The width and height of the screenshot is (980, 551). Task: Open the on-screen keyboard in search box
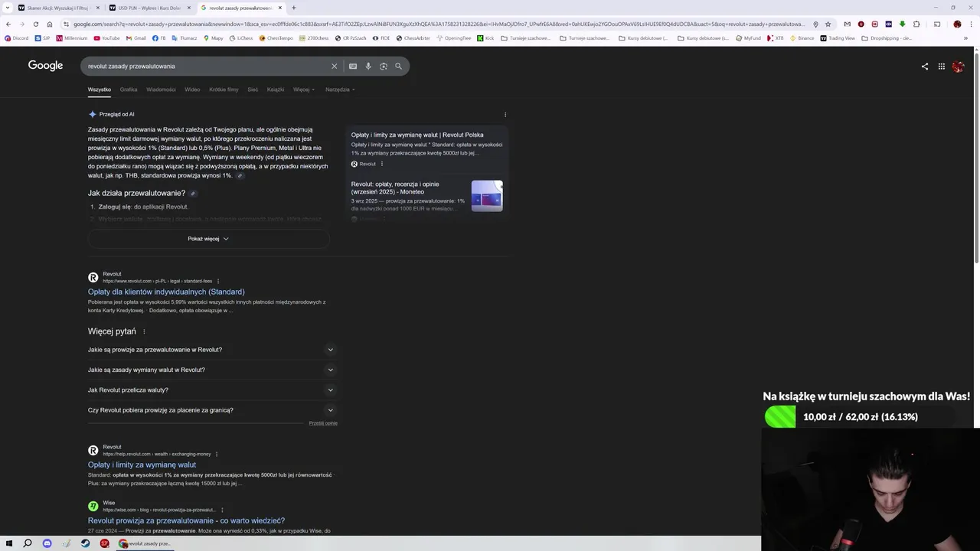(353, 67)
